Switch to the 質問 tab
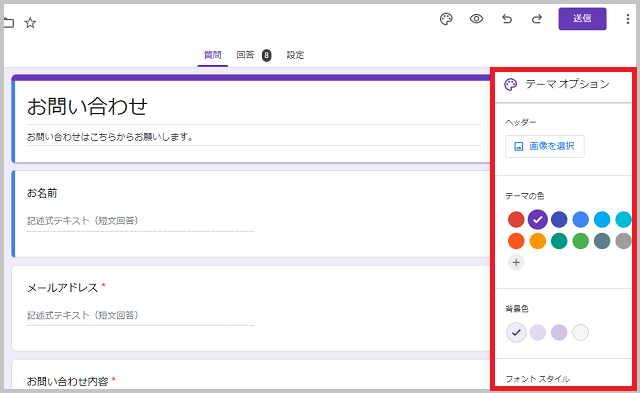This screenshot has width=640, height=393. click(x=213, y=55)
